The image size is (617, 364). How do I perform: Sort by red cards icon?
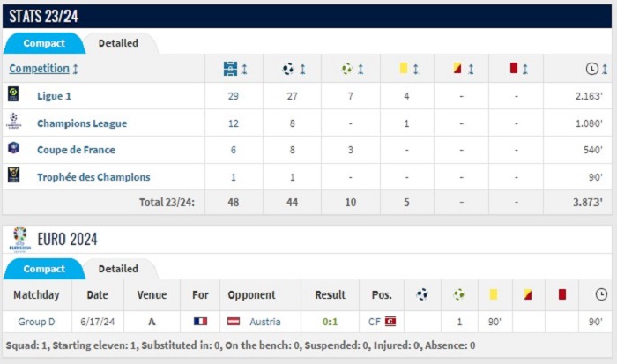tap(514, 68)
